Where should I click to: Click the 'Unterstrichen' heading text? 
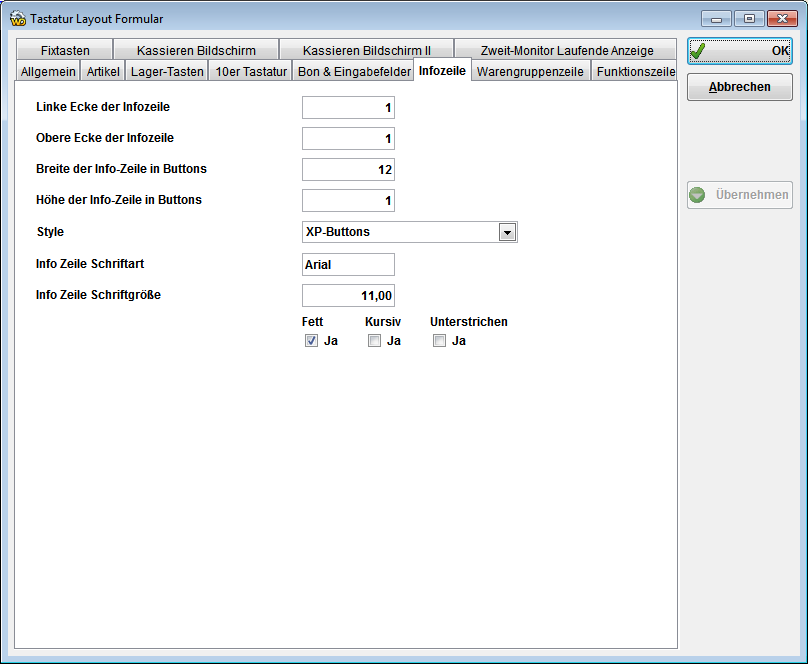(x=469, y=321)
